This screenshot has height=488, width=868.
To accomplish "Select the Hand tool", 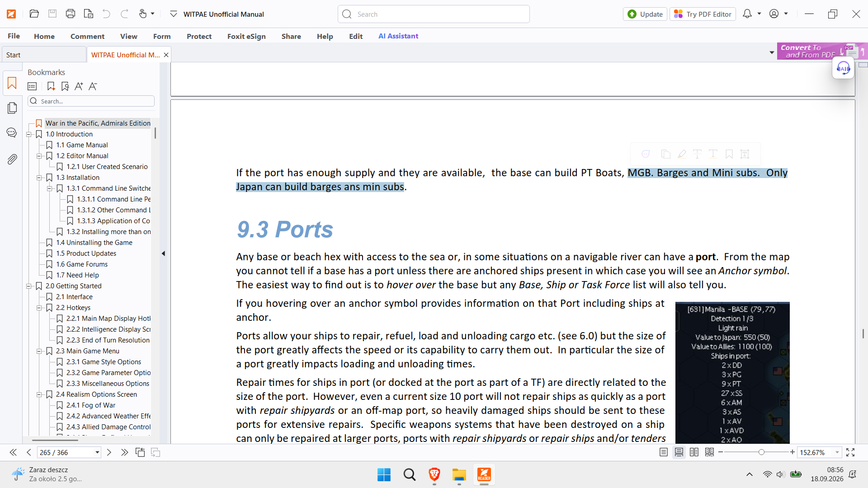I will click(x=143, y=14).
